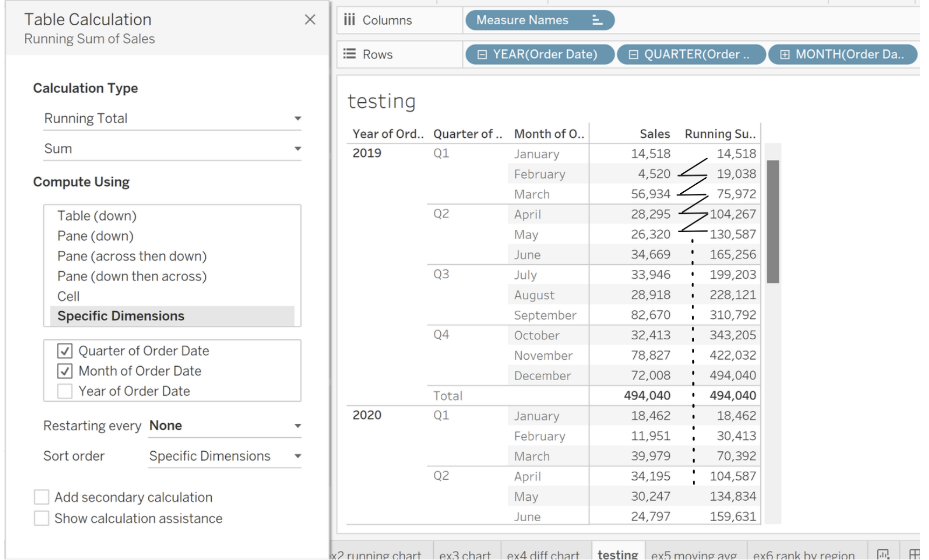The image size is (929, 560).
Task: Uncheck Quarter of Order Date
Action: click(65, 351)
